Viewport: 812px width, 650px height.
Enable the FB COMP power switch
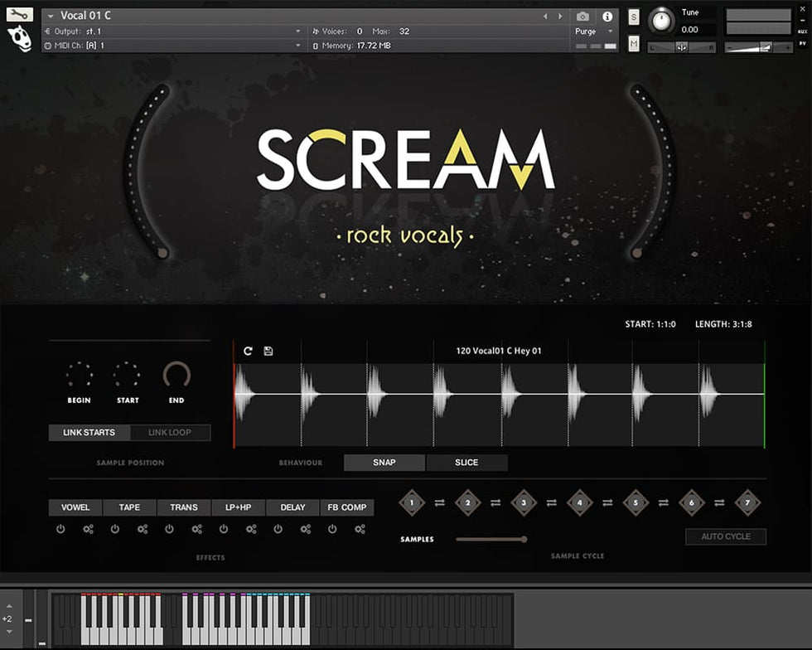(332, 529)
